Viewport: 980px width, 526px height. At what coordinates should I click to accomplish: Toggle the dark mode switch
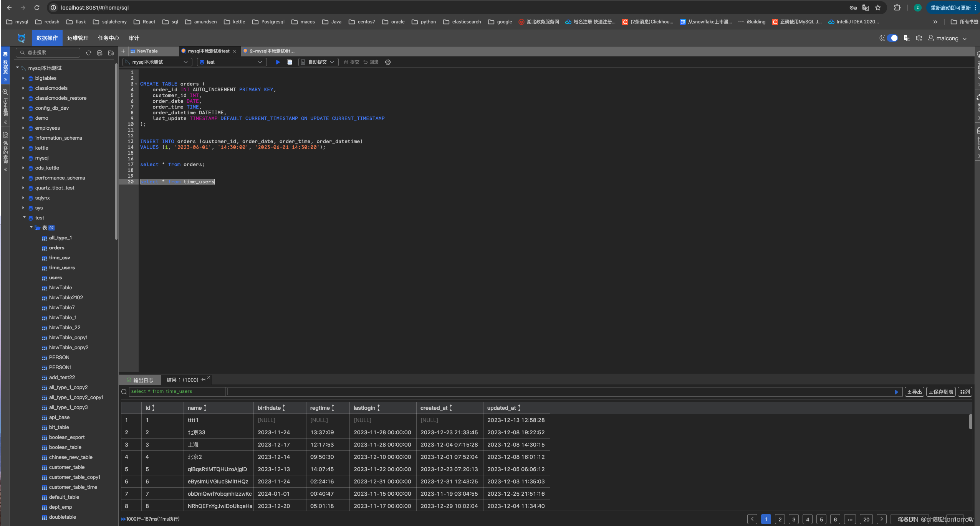[x=892, y=38]
